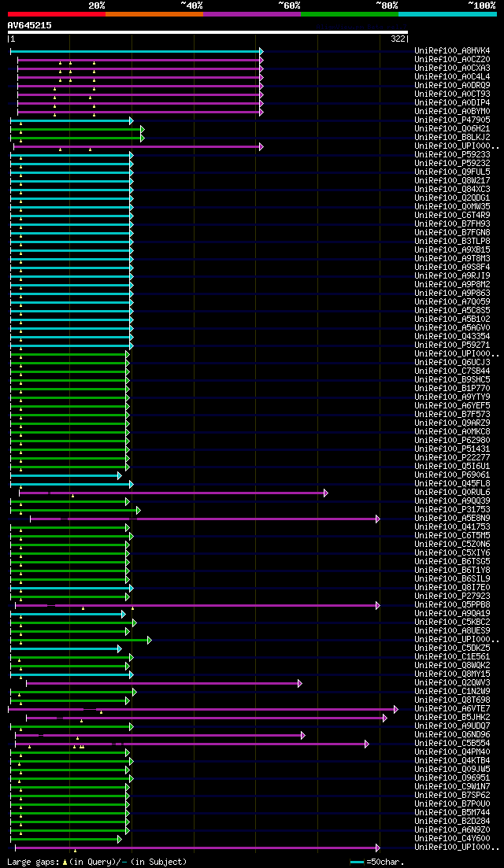This screenshot has width=504, height=868.
Task: Open hit UniRef100_A0CZZ0
Action: pos(452,60)
